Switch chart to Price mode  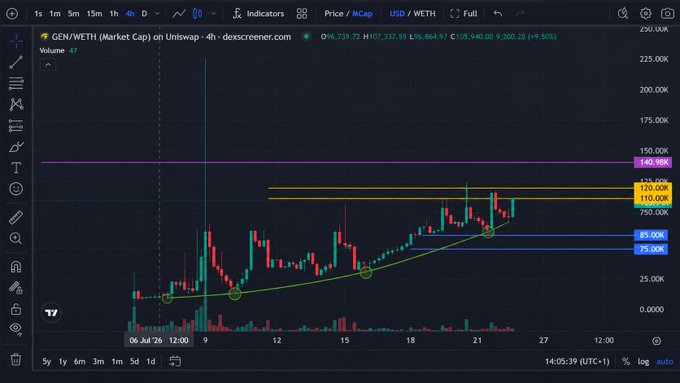pyautogui.click(x=333, y=14)
